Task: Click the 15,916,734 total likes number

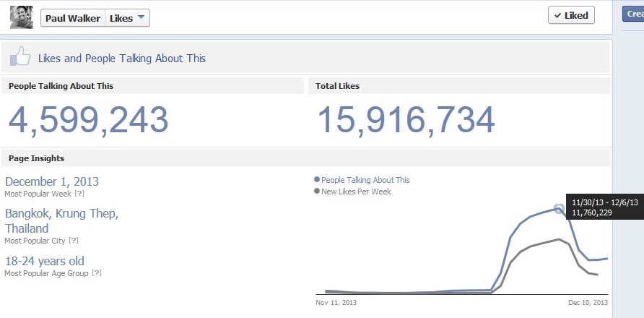Action: pos(406,120)
